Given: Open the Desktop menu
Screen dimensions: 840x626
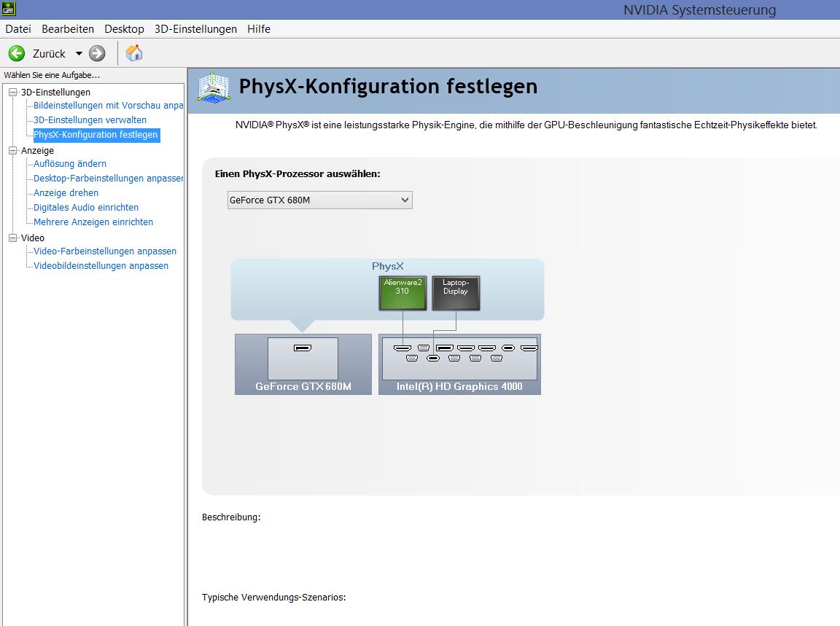Looking at the screenshot, I should click(x=124, y=29).
